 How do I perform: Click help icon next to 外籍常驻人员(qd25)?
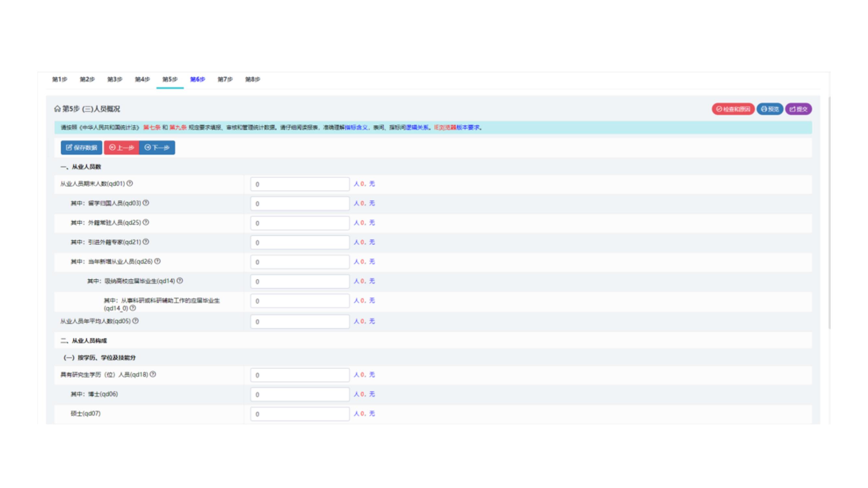pyautogui.click(x=146, y=223)
